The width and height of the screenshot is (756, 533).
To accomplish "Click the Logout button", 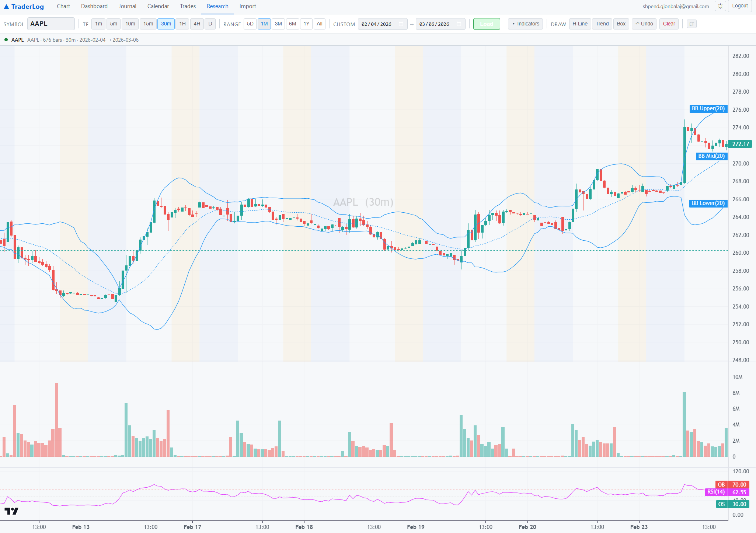I will click(740, 6).
